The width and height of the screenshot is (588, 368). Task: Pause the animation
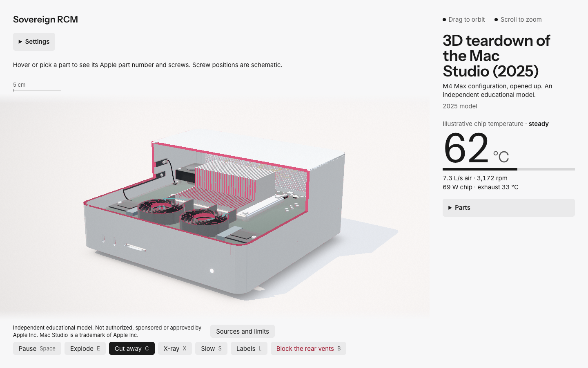point(37,348)
